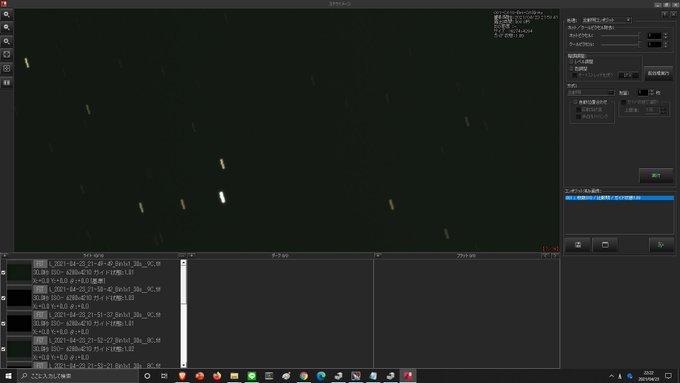Click the two-pane compare icon in sidebar
This screenshot has width=680, height=383.
pyautogui.click(x=7, y=82)
